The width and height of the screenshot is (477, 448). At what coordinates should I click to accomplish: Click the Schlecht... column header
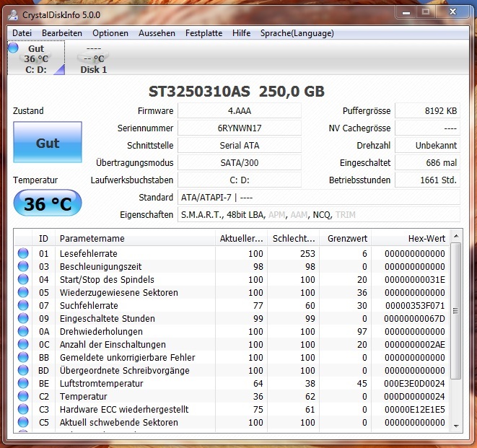click(x=293, y=239)
